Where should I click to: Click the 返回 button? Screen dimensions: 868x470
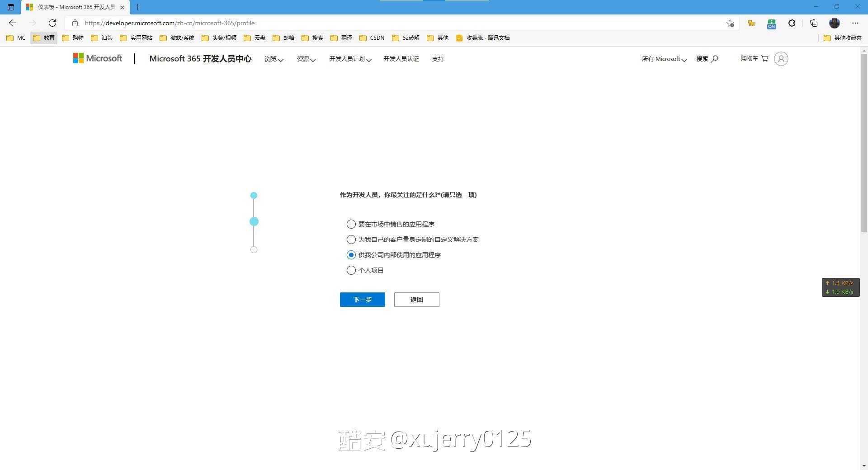(x=416, y=300)
